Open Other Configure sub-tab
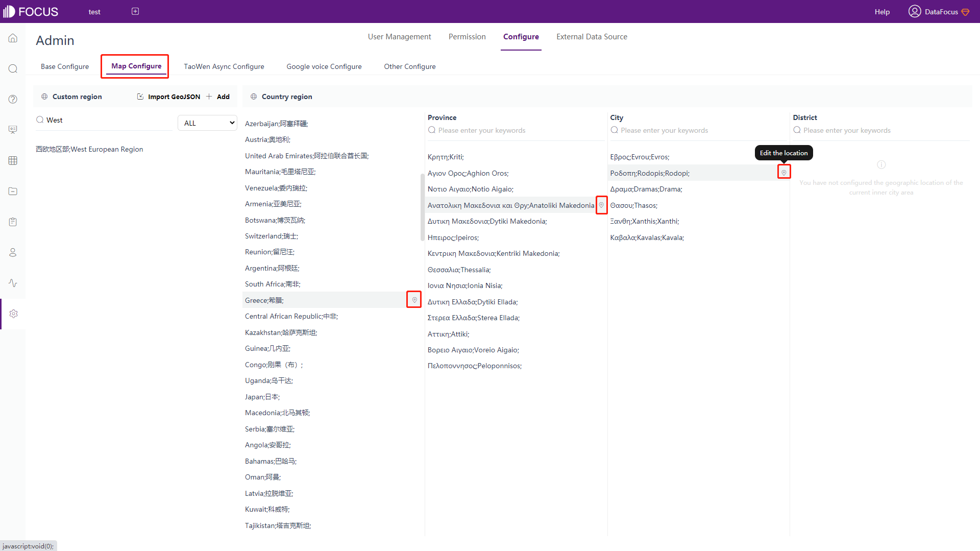The image size is (980, 551). (x=410, y=66)
